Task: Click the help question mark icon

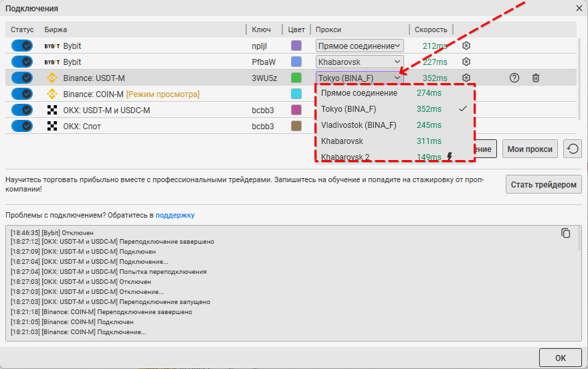Action: click(514, 78)
